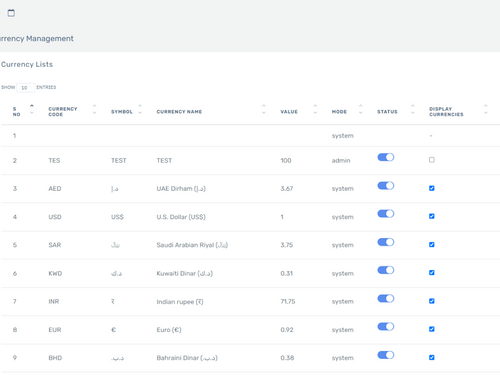
Task: Toggle status switch for SAR row
Action: click(x=386, y=242)
